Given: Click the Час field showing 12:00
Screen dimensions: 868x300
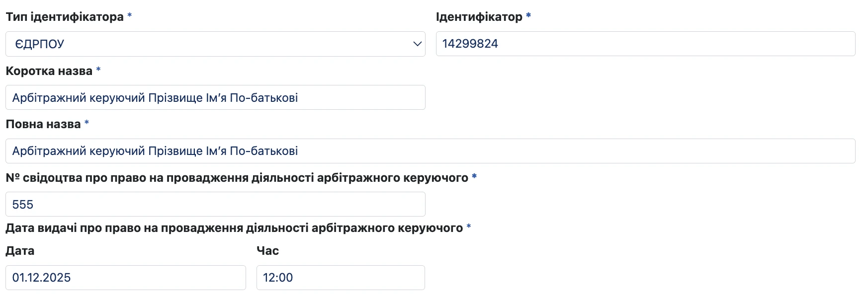Looking at the screenshot, I should point(341,278).
